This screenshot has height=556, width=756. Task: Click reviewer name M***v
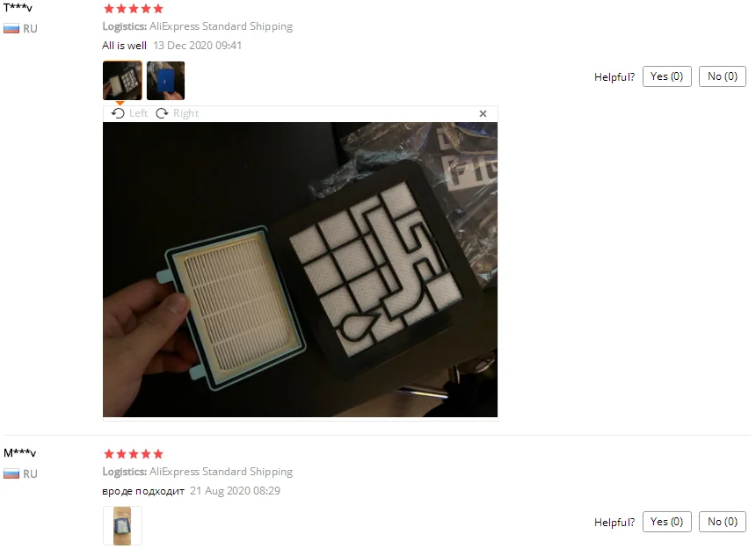[x=19, y=453]
